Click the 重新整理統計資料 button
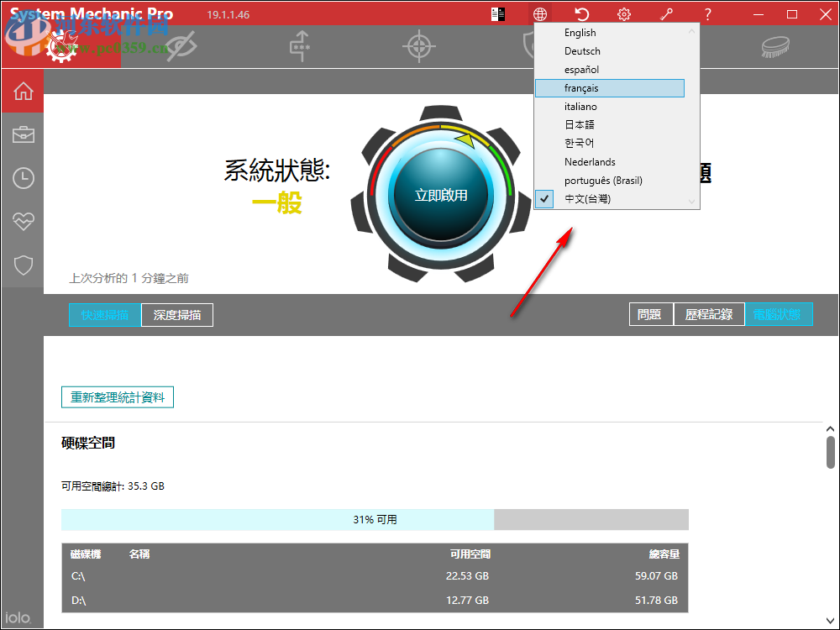 tap(117, 396)
